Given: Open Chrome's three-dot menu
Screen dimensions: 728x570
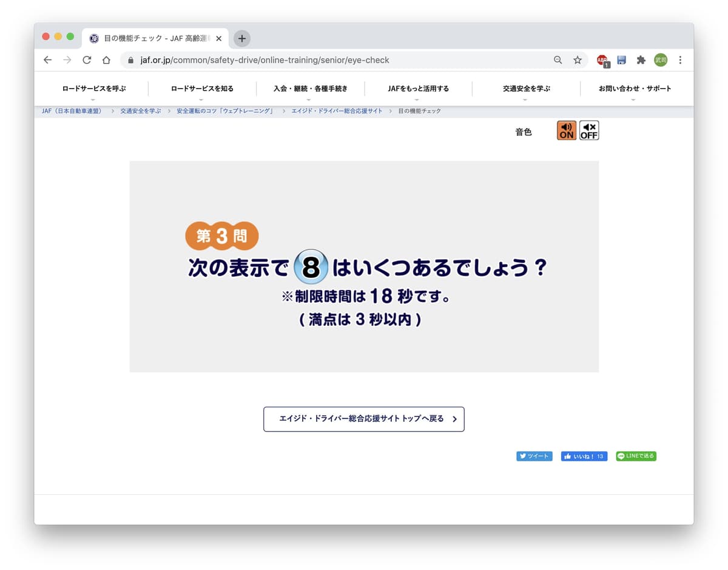Looking at the screenshot, I should (x=680, y=60).
